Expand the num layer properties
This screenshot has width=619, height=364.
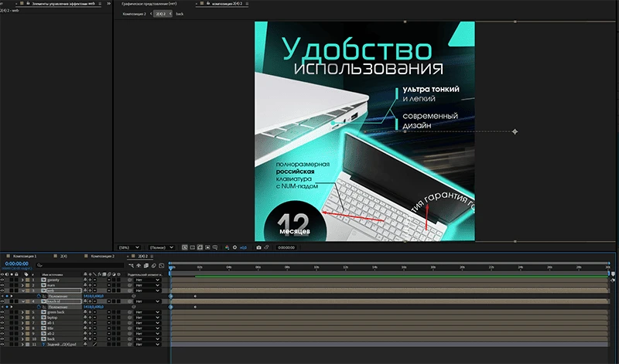22,285
